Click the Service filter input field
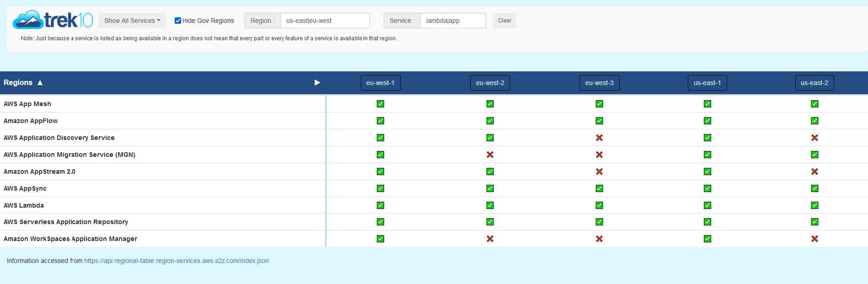This screenshot has width=868, height=284. [x=452, y=21]
